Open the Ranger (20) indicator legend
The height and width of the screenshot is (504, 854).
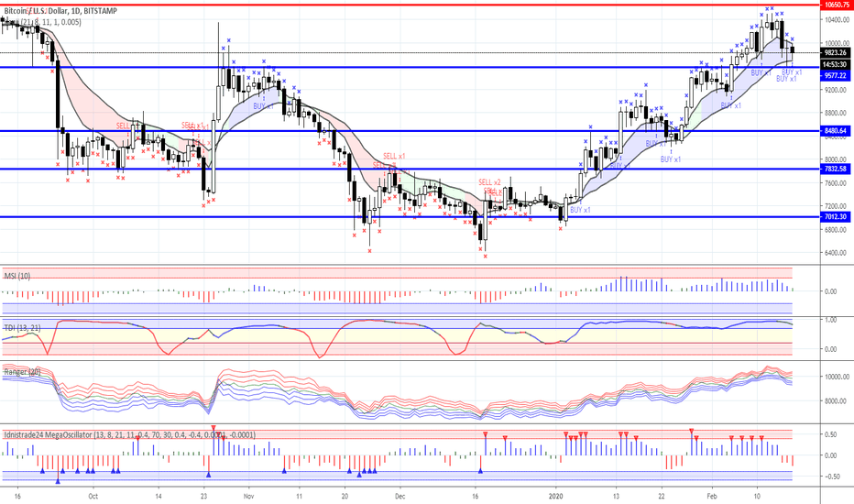point(22,372)
